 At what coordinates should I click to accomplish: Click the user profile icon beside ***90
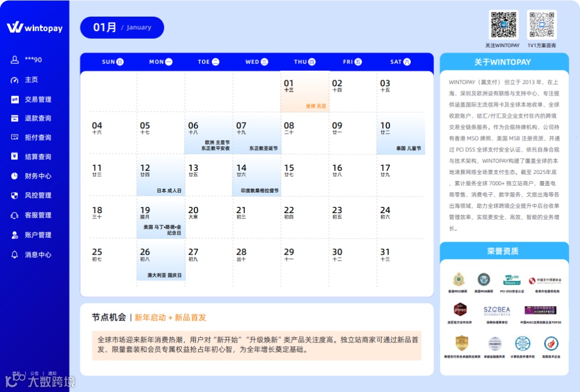[x=15, y=60]
